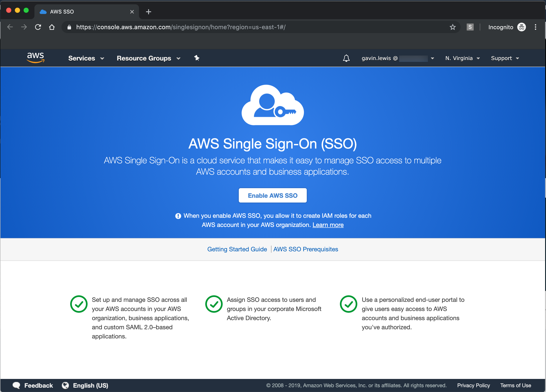
Task: Open the Terms of Use link
Action: 515,385
